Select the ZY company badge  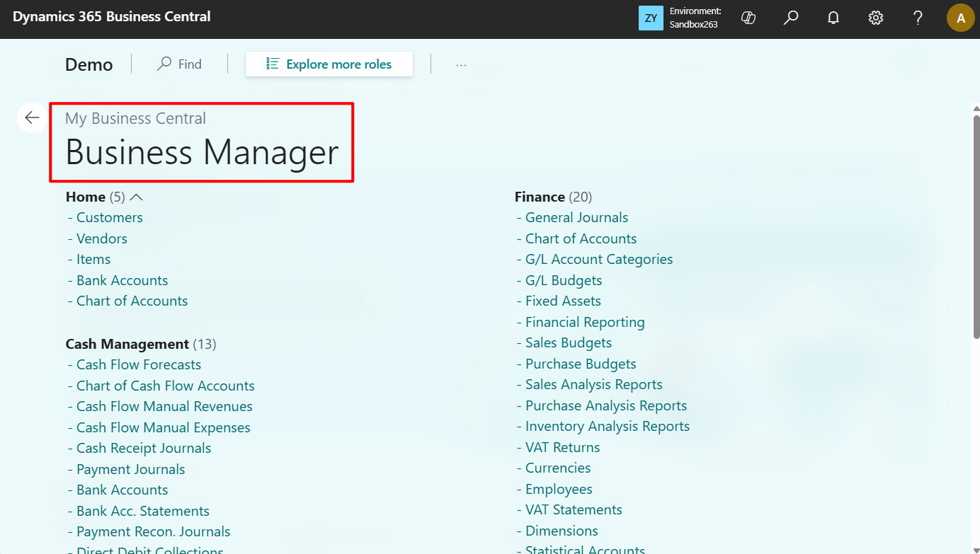tap(650, 18)
